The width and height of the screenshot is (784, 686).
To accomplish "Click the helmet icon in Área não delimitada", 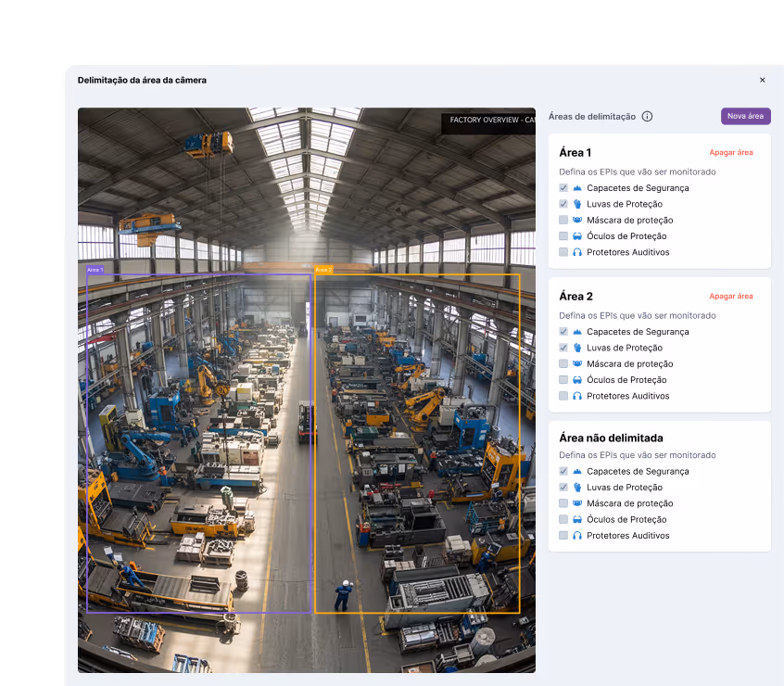I will click(x=577, y=471).
